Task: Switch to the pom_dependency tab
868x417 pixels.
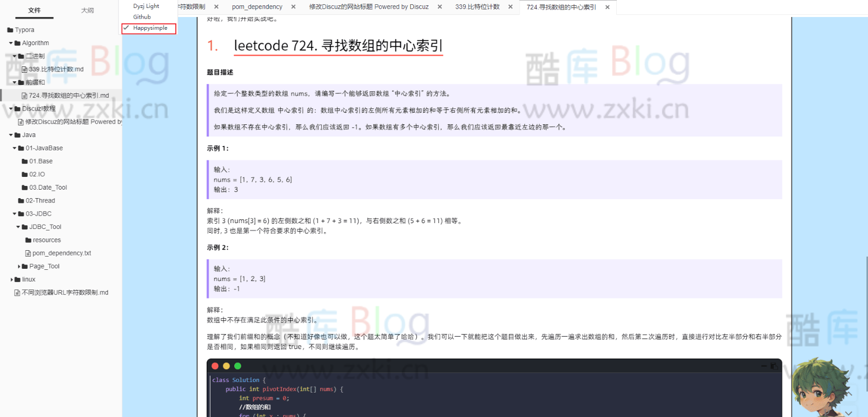Action: [x=257, y=7]
